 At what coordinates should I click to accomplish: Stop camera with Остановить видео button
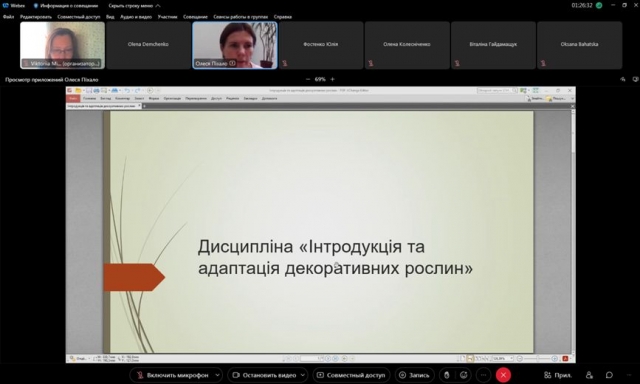[x=264, y=375]
